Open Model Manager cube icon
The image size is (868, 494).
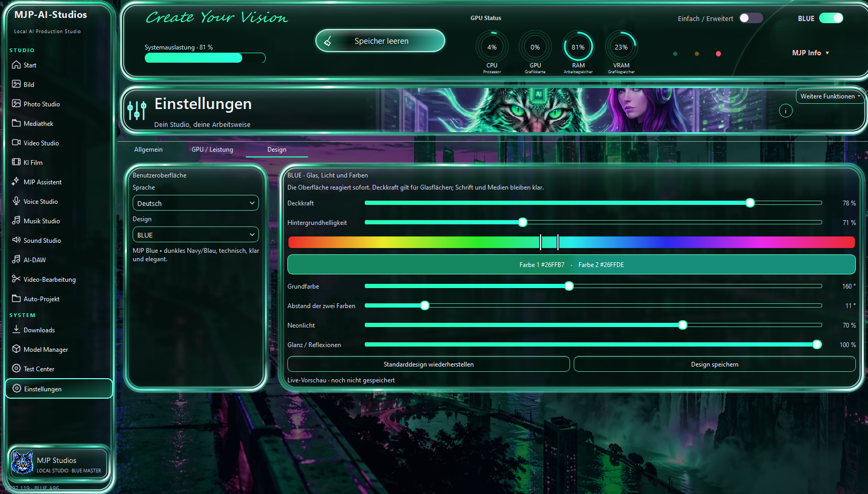[16, 349]
